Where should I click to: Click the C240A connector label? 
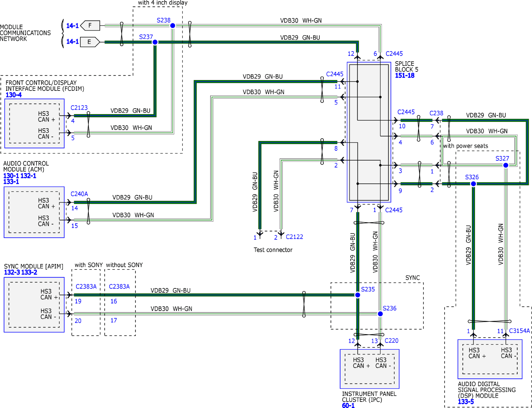point(79,194)
